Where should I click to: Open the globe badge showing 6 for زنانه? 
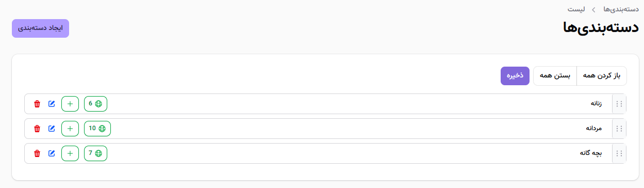click(x=95, y=104)
